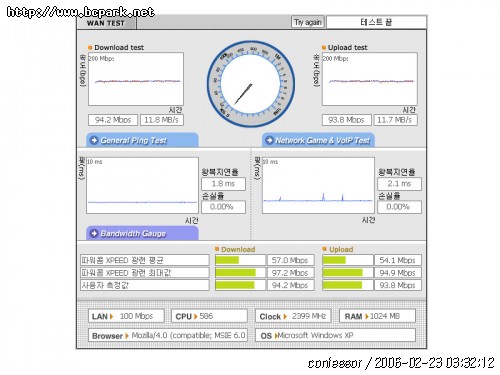Click the 파워콤 XPEED 광랜 평균 row label
The image size is (500, 375).
(x=145, y=260)
